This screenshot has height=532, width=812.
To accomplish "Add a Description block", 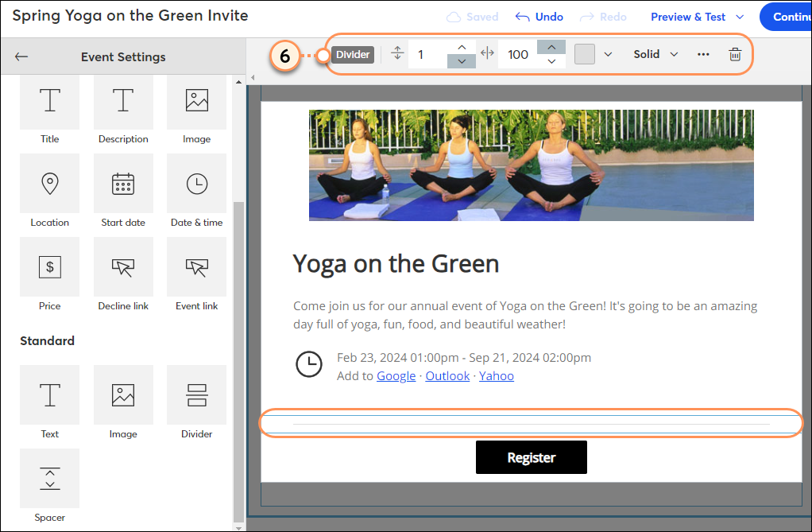I will 123,111.
